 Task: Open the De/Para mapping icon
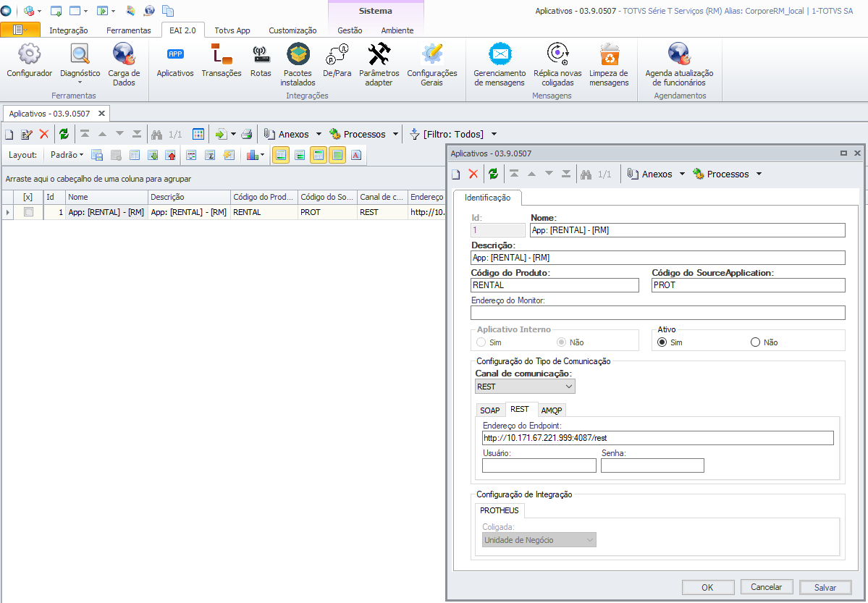(337, 60)
